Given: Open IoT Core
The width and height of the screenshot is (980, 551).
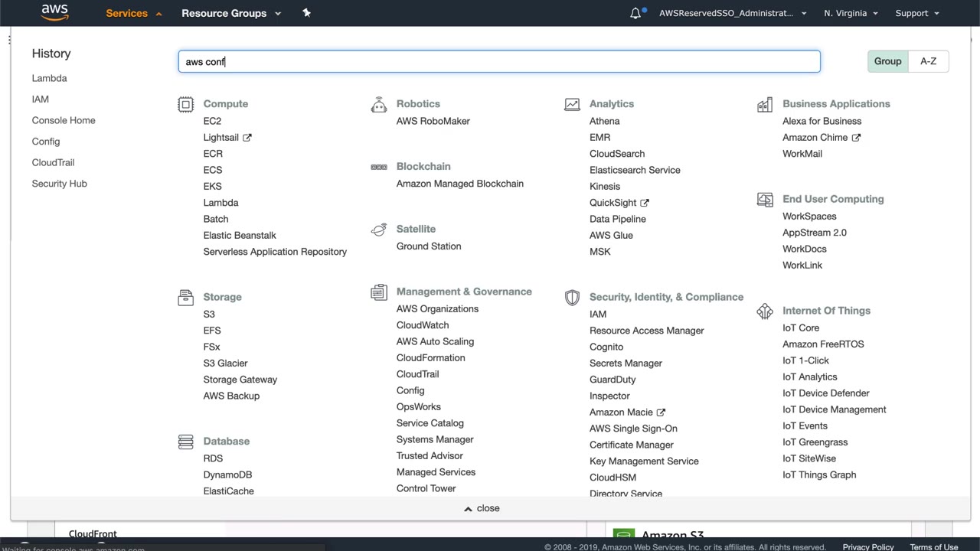Looking at the screenshot, I should [x=801, y=328].
